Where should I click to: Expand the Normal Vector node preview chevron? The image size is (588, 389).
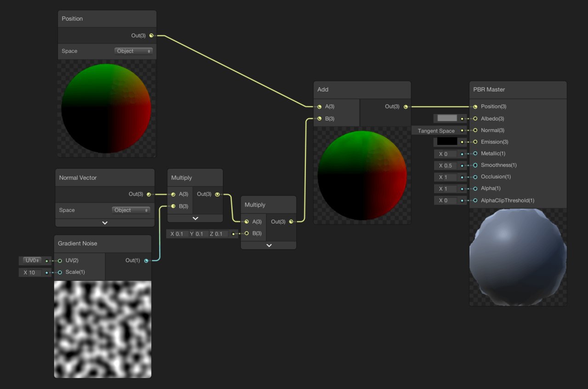pos(105,223)
